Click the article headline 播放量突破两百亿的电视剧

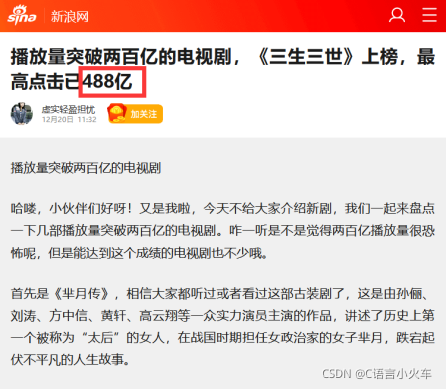click(223, 69)
